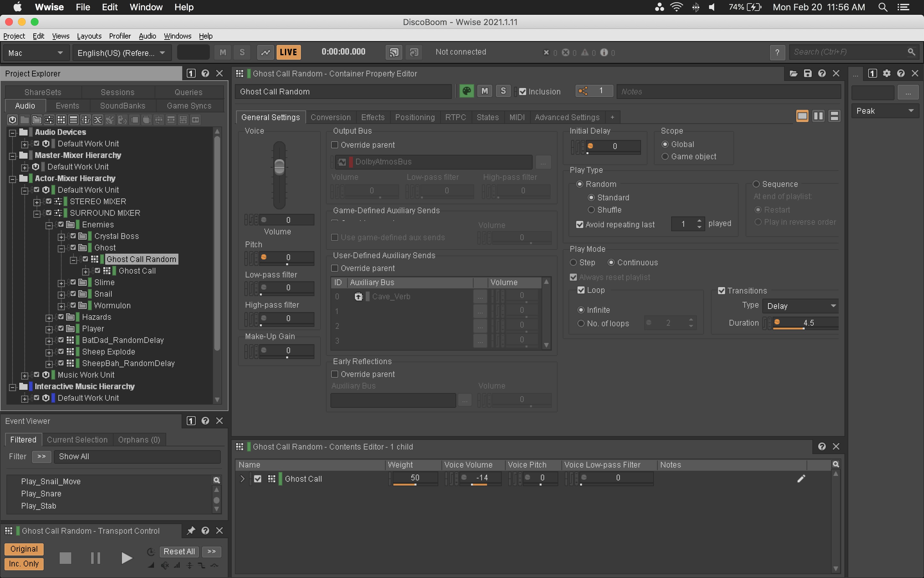The image size is (924, 578).
Task: Open macOS Spotlight search
Action: (x=882, y=7)
